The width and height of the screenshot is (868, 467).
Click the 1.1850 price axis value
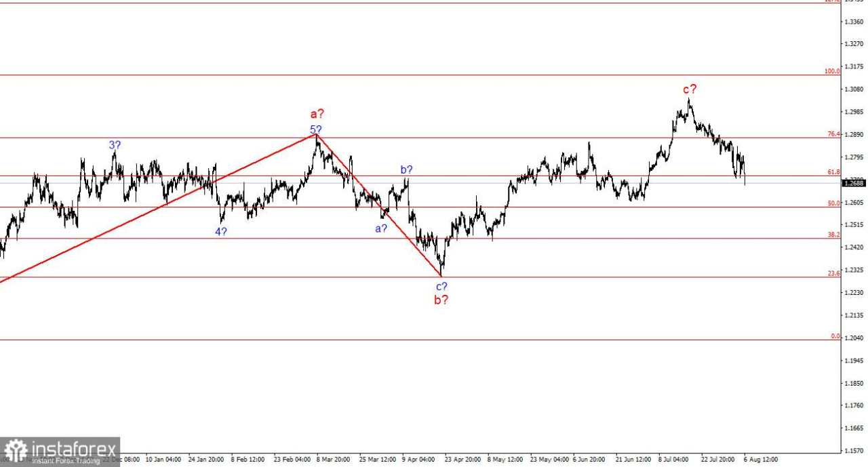pos(854,383)
